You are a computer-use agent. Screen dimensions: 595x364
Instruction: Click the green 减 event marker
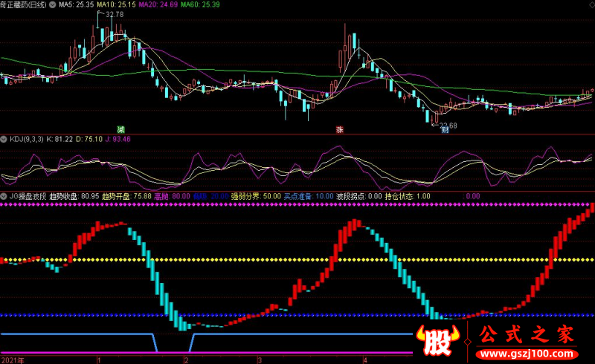(x=120, y=129)
